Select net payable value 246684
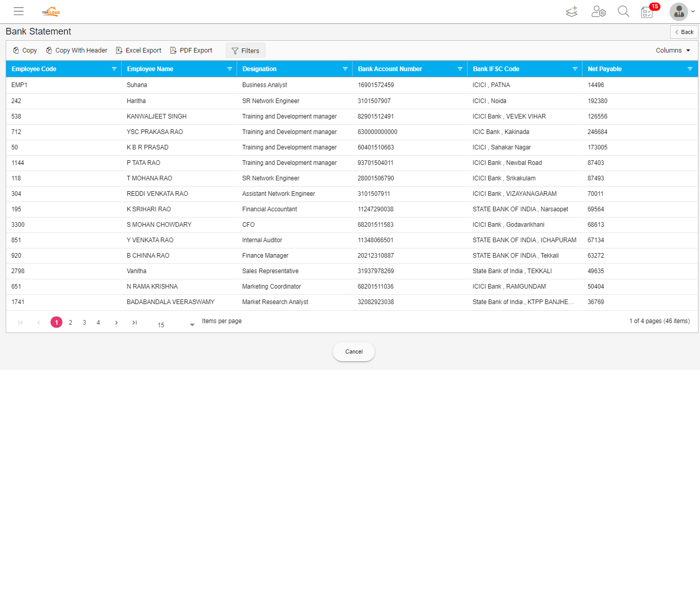The width and height of the screenshot is (700, 604). pos(597,132)
